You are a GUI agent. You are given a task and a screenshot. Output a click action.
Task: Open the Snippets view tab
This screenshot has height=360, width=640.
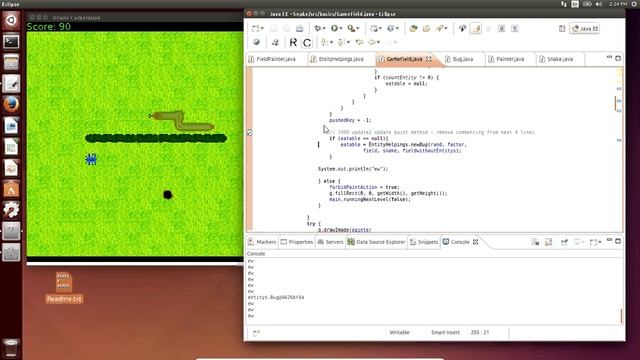coord(424,242)
